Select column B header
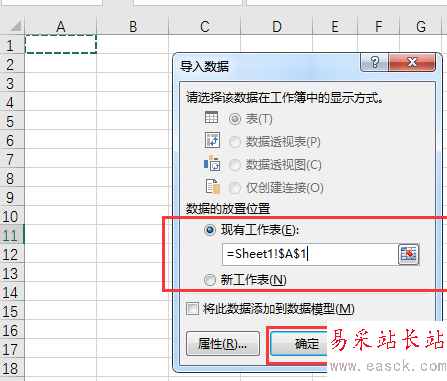447x381 pixels. pos(133,26)
